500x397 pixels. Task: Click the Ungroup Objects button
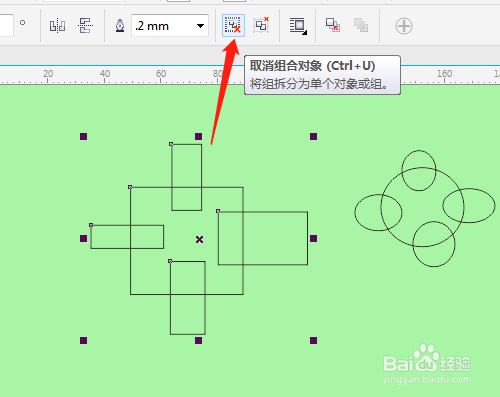tap(233, 26)
